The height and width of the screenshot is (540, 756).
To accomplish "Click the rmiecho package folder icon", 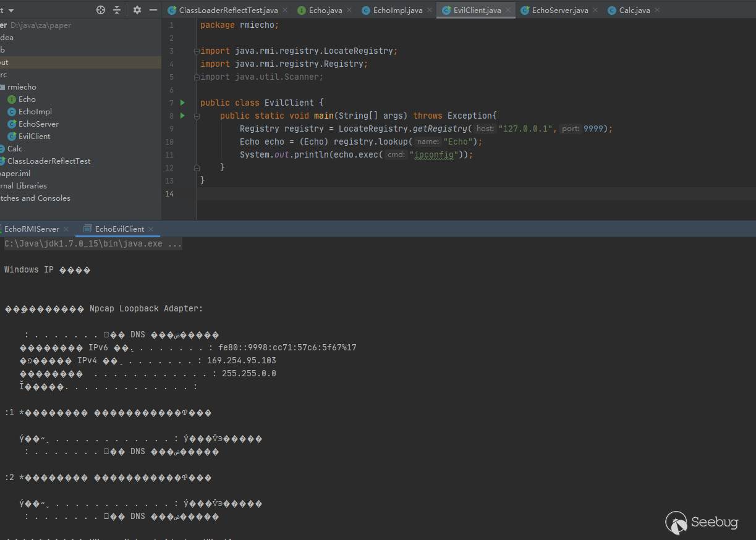I will tap(2, 87).
